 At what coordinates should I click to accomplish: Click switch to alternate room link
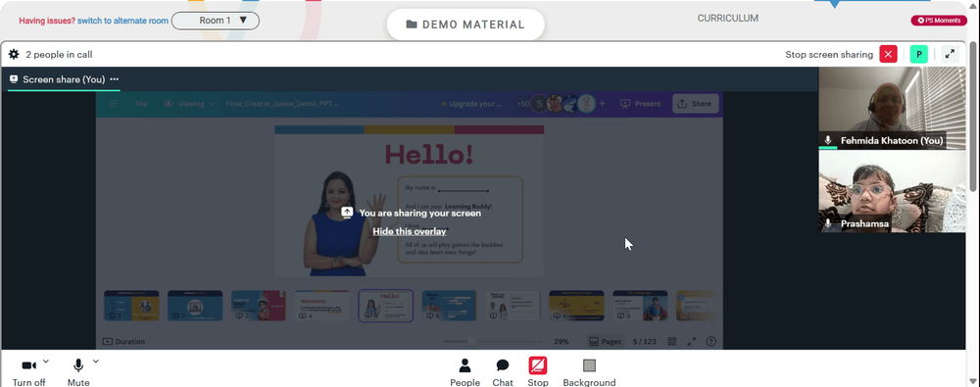pyautogui.click(x=122, y=21)
